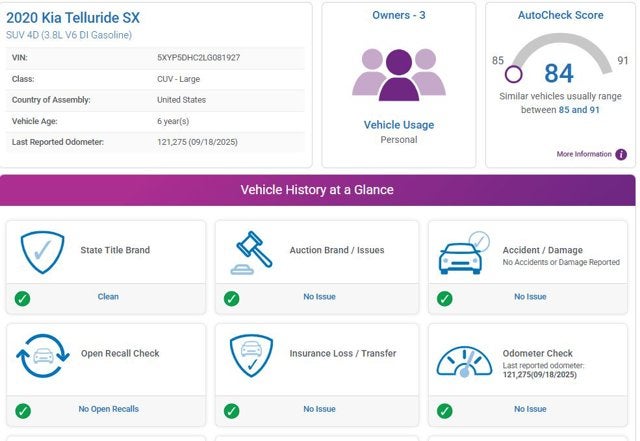Click the VIN number value
The width and height of the screenshot is (640, 441).
[198, 57]
